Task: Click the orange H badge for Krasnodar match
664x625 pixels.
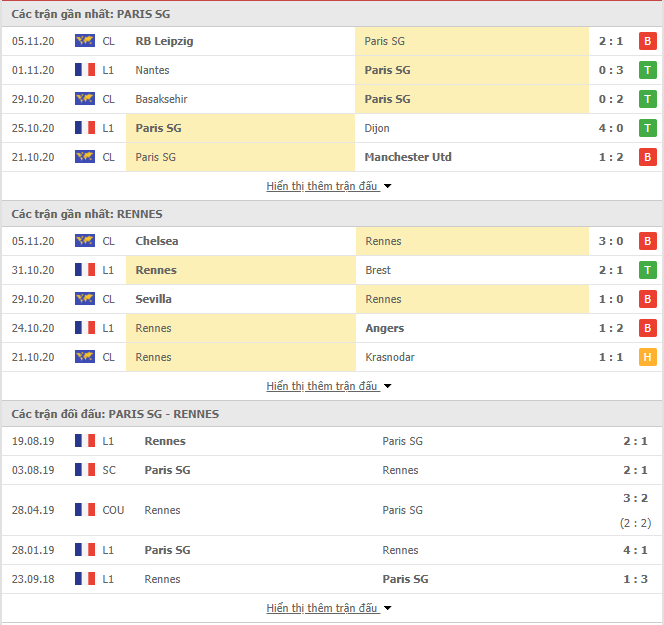Action: pyautogui.click(x=647, y=357)
